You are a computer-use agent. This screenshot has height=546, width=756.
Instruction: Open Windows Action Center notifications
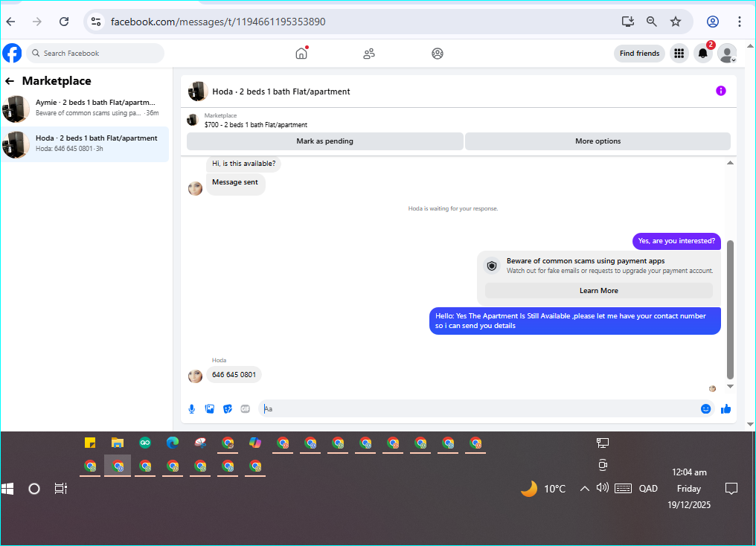click(731, 489)
